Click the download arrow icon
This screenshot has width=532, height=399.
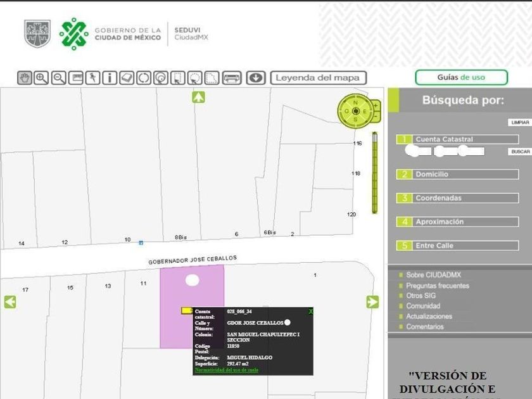pyautogui.click(x=256, y=78)
